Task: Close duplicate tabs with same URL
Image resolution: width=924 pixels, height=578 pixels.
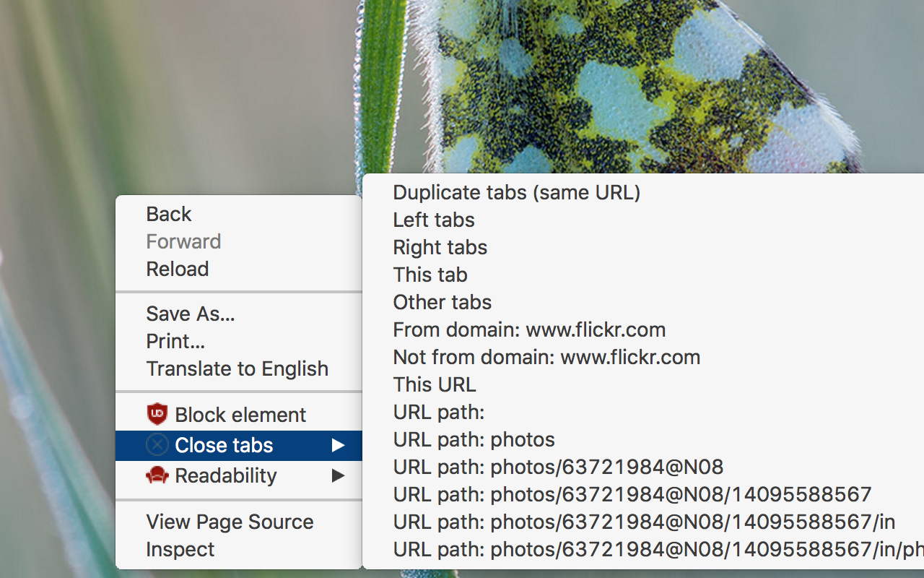Action: pyautogui.click(x=517, y=192)
